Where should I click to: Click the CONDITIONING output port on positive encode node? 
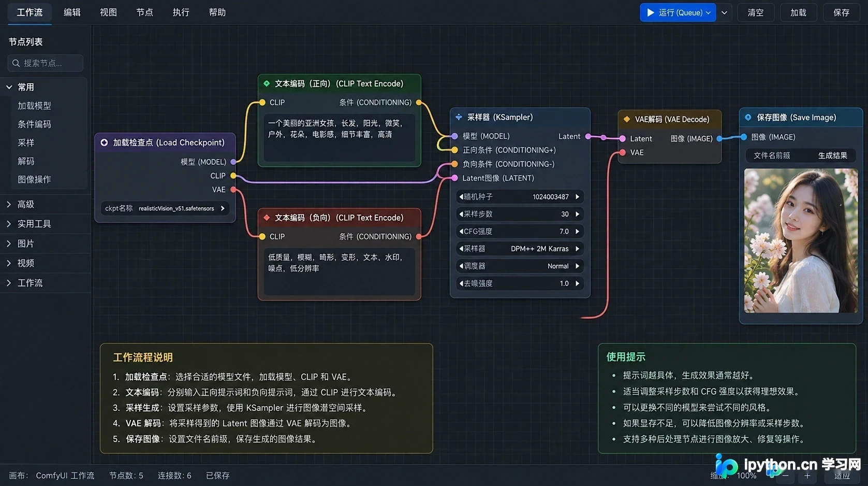[x=419, y=103]
